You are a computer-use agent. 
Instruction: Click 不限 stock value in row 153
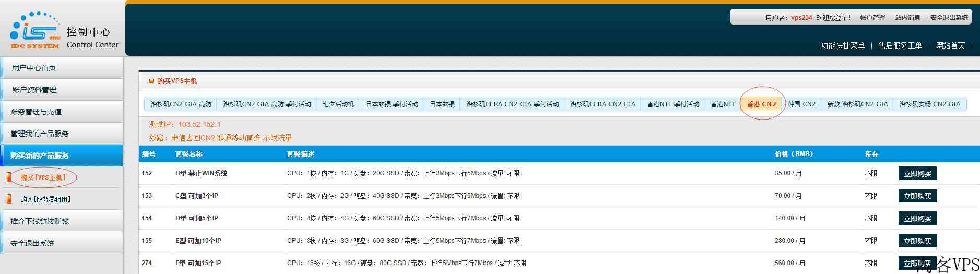[x=871, y=196]
